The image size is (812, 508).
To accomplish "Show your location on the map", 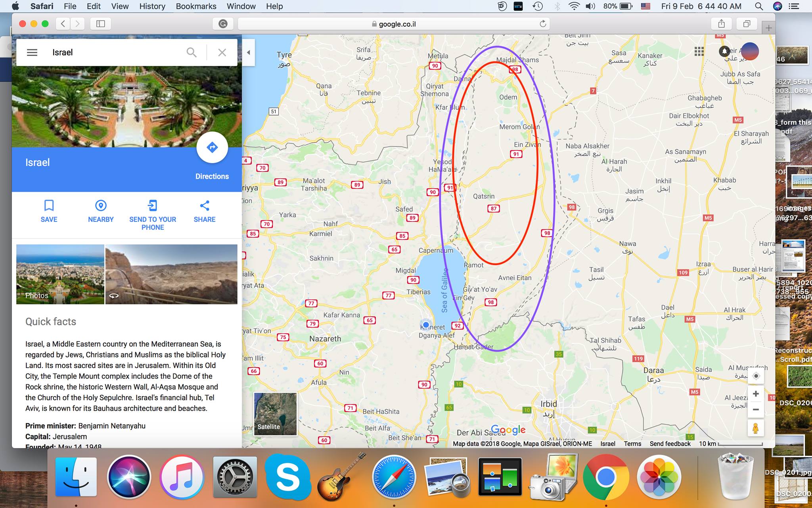I will [756, 376].
